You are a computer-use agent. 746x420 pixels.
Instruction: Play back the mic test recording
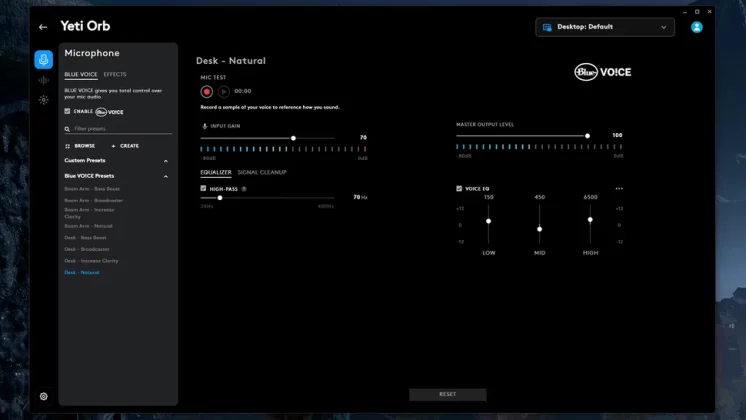tap(224, 91)
